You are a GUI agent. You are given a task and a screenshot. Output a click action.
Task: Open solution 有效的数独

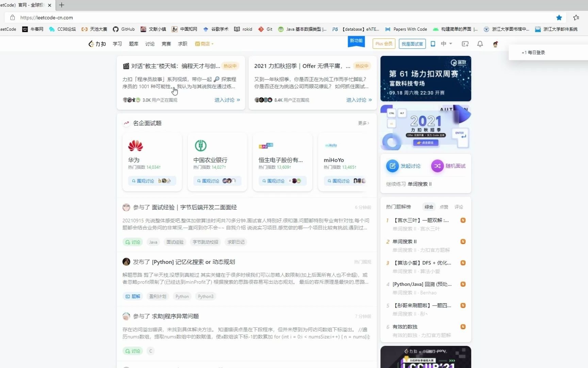click(x=405, y=327)
